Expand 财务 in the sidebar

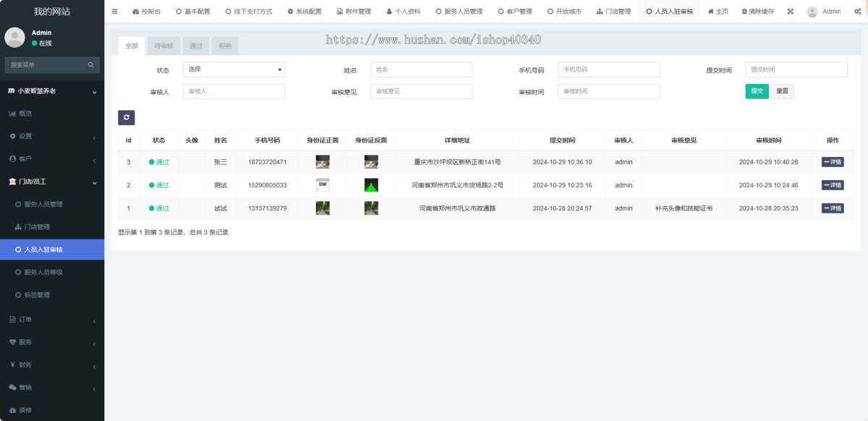(x=52, y=365)
